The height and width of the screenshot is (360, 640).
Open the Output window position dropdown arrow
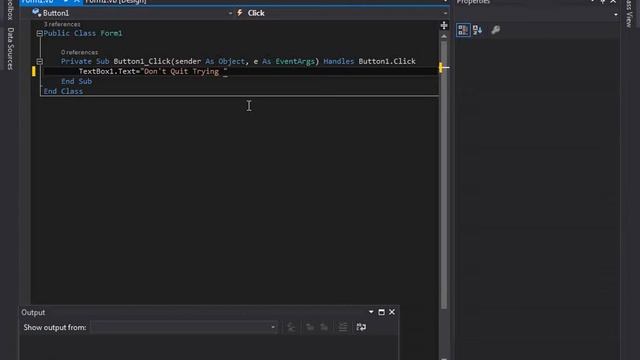371,312
